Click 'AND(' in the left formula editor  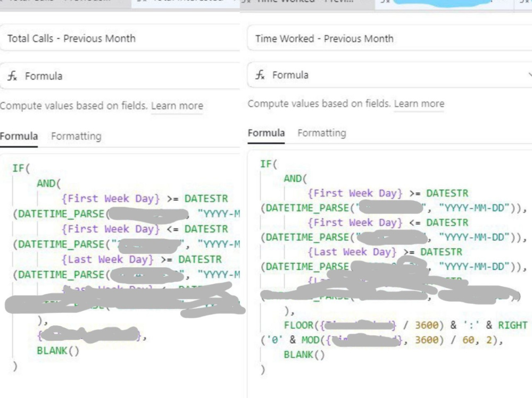point(48,183)
